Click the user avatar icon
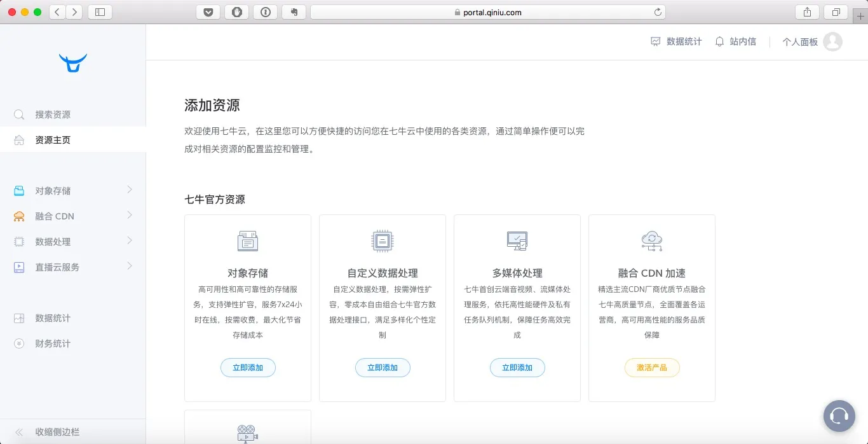The width and height of the screenshot is (868, 444). pyautogui.click(x=832, y=41)
